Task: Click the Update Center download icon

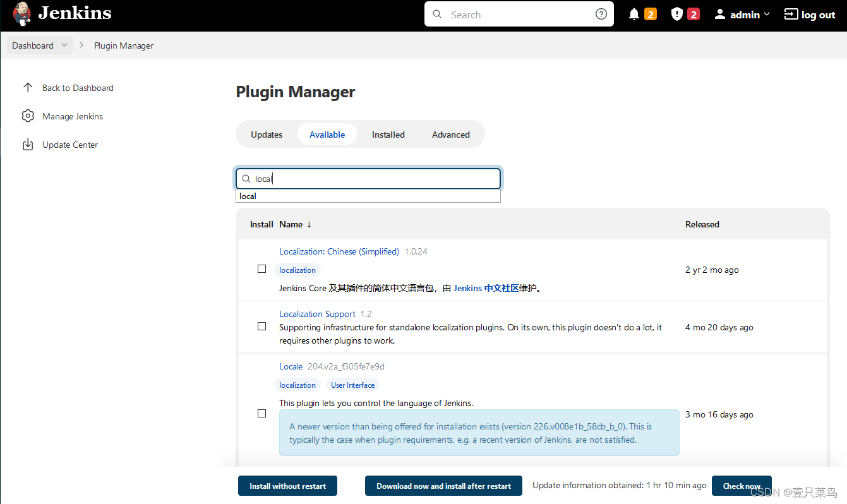Action: pyautogui.click(x=27, y=145)
